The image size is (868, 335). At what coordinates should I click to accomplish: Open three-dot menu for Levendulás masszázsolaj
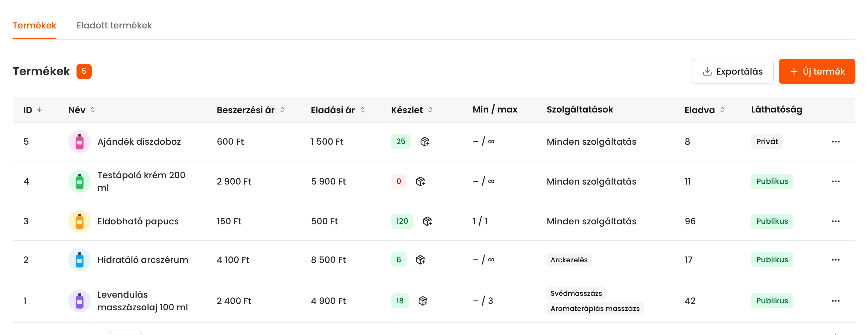click(836, 301)
